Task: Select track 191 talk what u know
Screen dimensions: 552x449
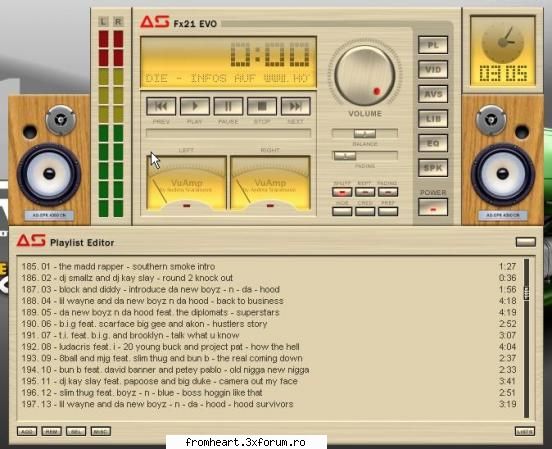Action: pos(269,335)
